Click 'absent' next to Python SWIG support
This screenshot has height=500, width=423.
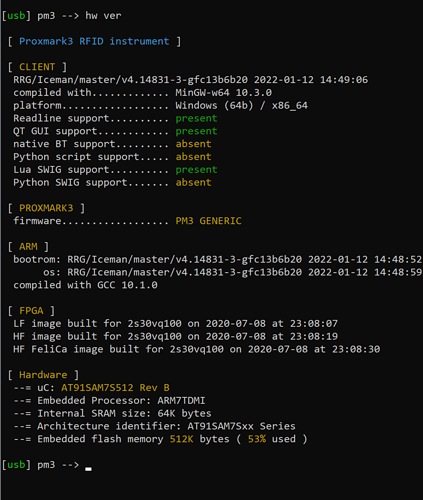tap(193, 182)
